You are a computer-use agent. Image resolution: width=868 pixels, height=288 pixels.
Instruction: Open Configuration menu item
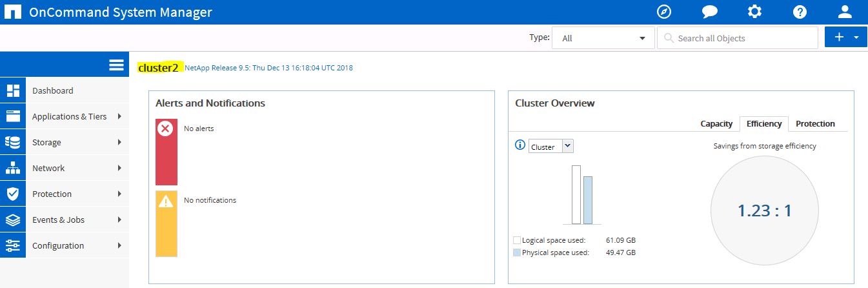coord(65,245)
